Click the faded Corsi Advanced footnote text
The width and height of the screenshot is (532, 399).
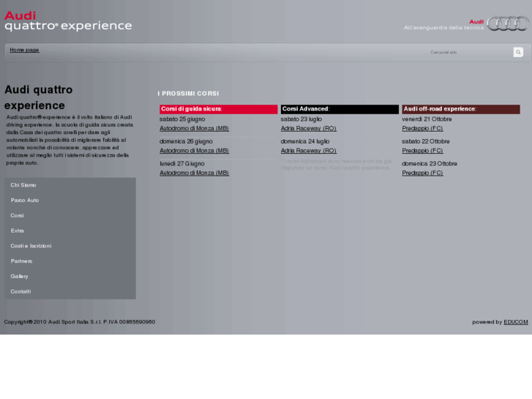pyautogui.click(x=336, y=164)
